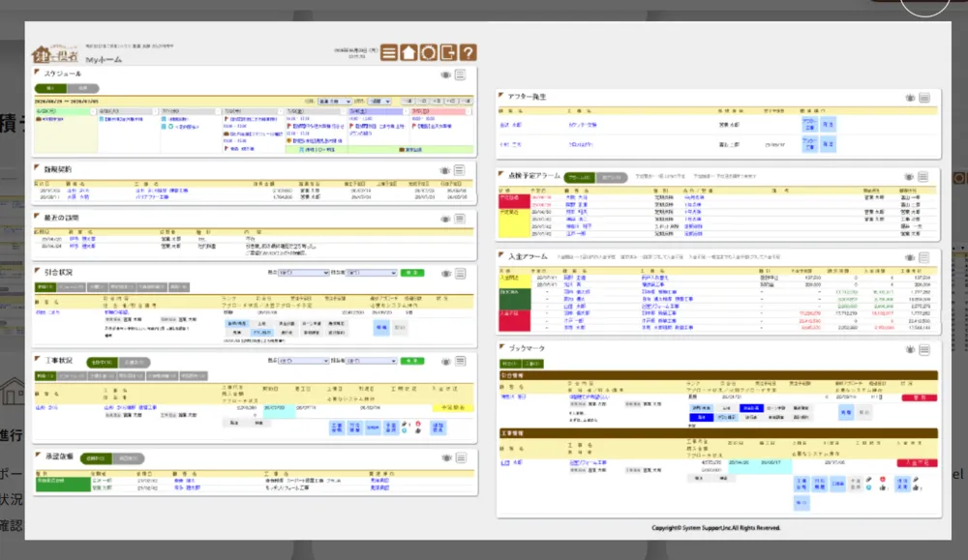Click the list icon on the 最近の訪問 panel
968x560 pixels.
tap(460, 219)
